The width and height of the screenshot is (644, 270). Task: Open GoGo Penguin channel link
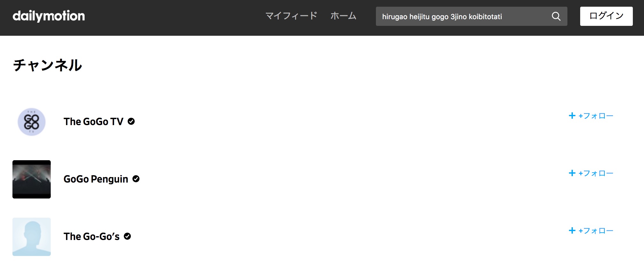(x=96, y=179)
